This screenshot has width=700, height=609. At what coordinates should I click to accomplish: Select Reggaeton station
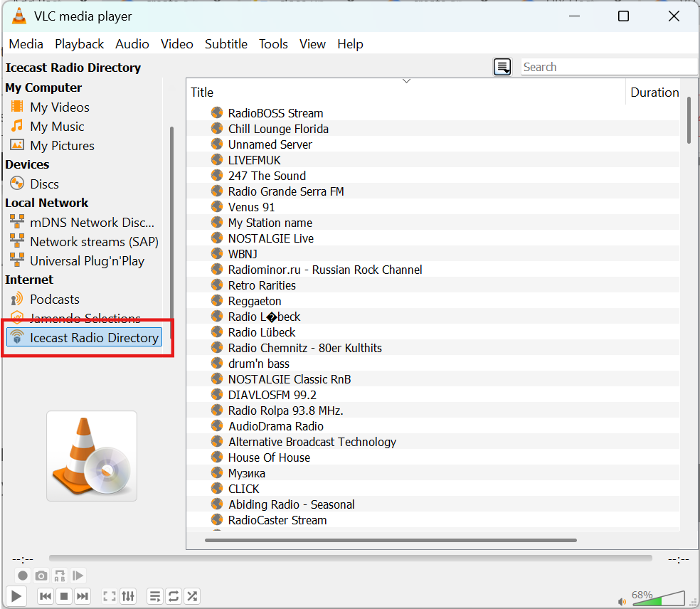click(x=255, y=301)
